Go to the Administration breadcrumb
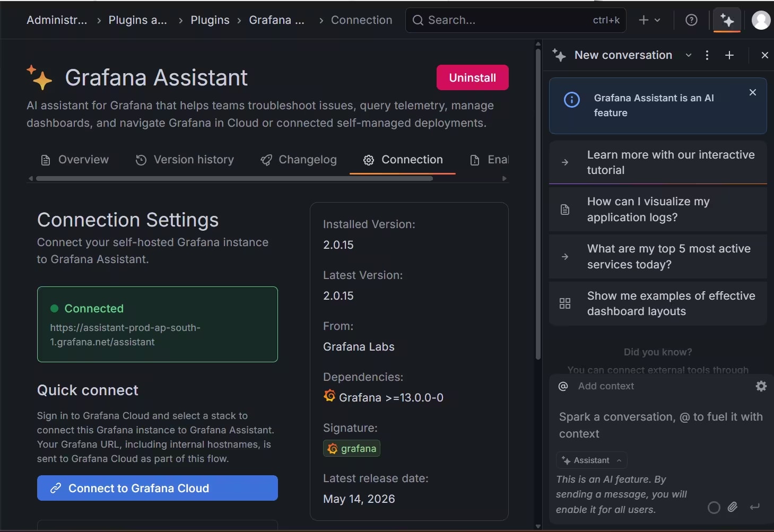 (x=57, y=20)
